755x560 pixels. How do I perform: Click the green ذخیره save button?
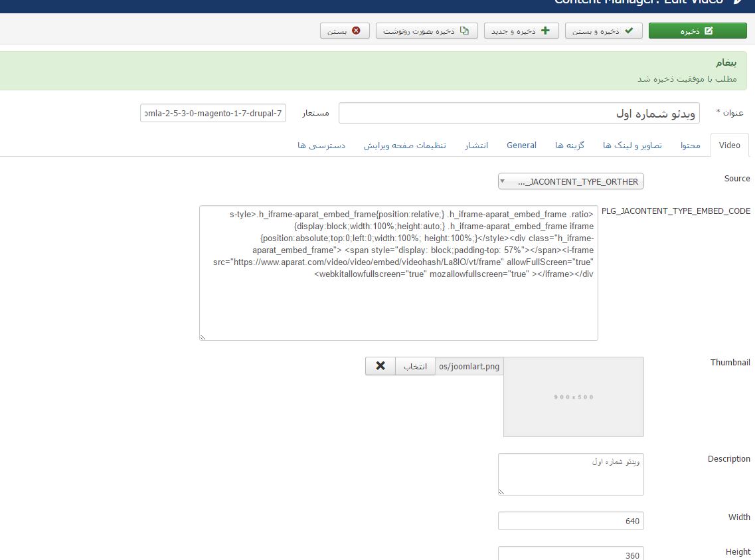[x=697, y=31]
